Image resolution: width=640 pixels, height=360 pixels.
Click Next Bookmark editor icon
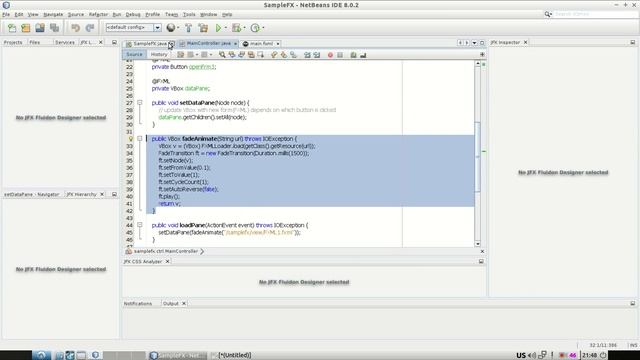[x=284, y=55]
